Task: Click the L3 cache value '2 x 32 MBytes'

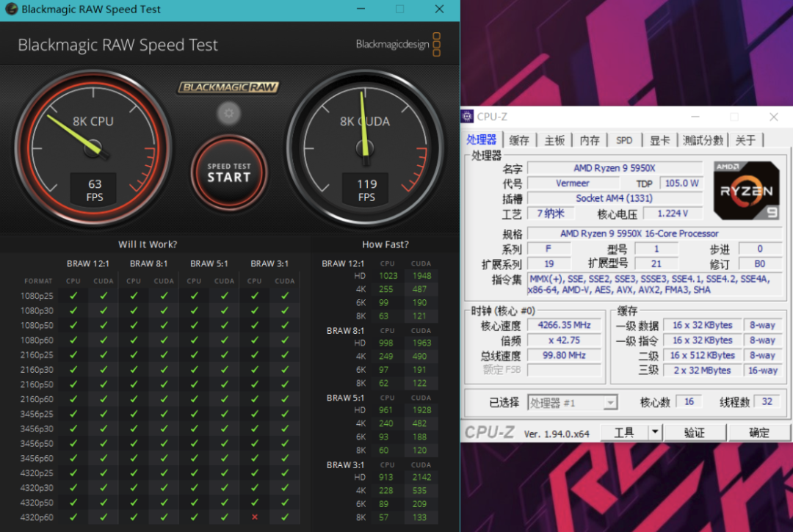Action: 702,371
